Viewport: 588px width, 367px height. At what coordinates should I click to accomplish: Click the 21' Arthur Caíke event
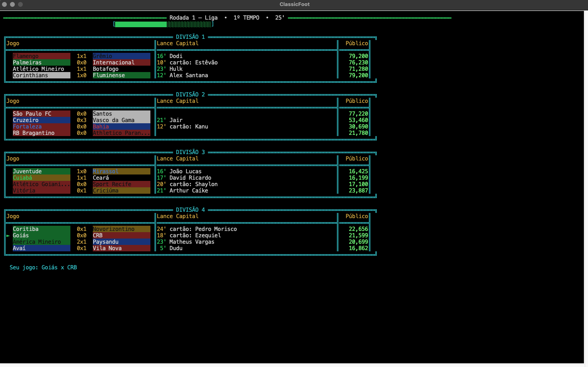(182, 191)
